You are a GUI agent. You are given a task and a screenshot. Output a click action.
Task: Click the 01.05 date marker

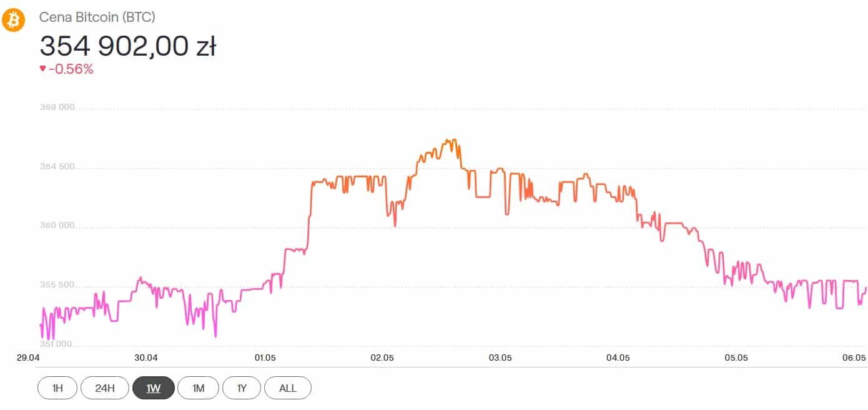pyautogui.click(x=265, y=358)
